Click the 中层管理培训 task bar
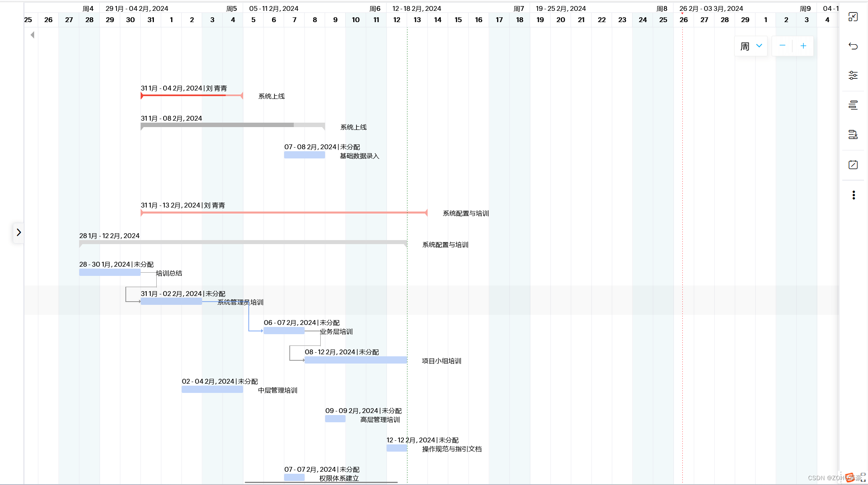Screen dimensions: 868x485 [212, 389]
